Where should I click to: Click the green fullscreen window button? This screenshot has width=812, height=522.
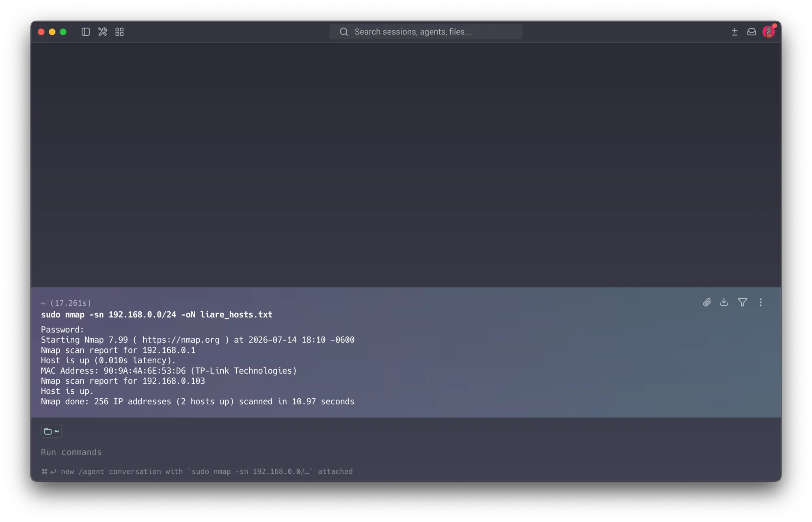tap(63, 32)
